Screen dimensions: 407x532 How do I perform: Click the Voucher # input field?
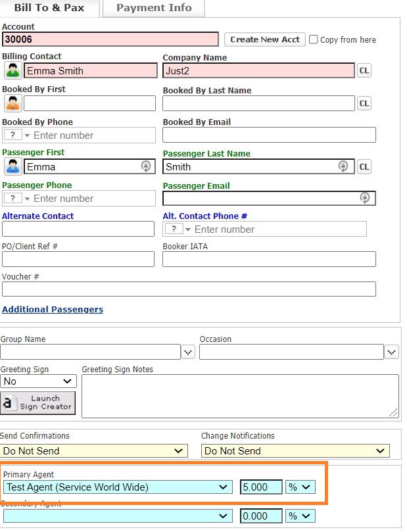coord(189,289)
